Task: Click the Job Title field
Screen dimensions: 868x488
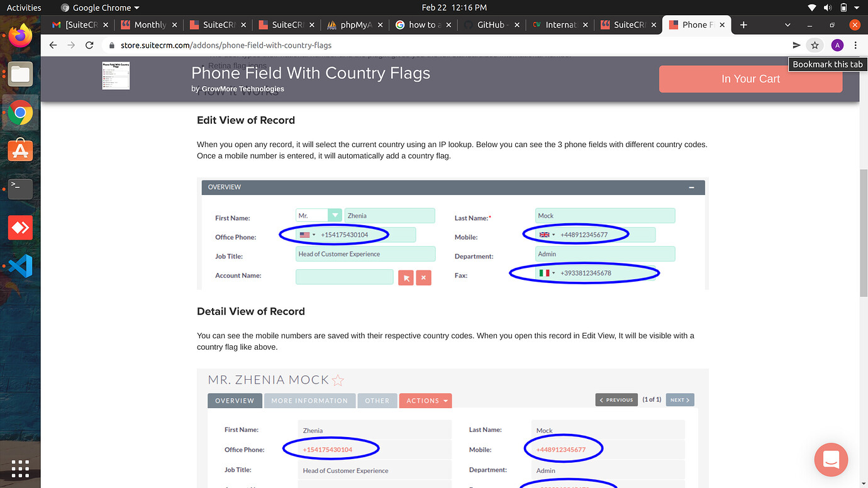Action: click(365, 254)
